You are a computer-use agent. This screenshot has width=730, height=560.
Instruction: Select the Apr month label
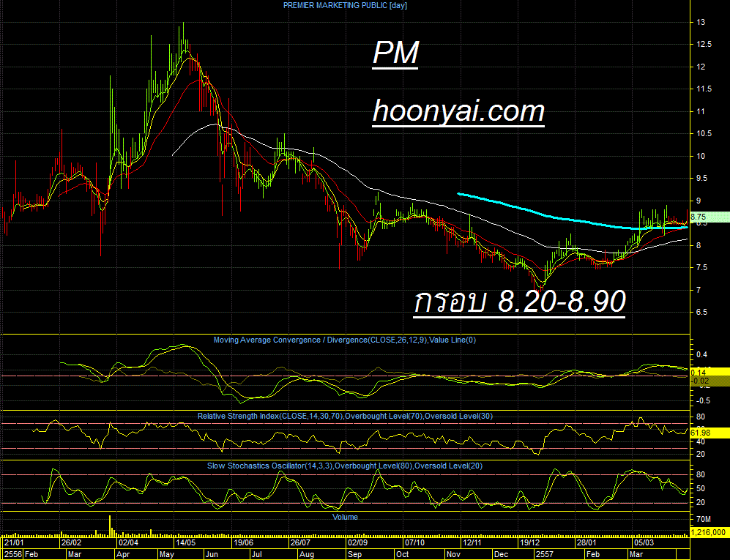point(123,554)
